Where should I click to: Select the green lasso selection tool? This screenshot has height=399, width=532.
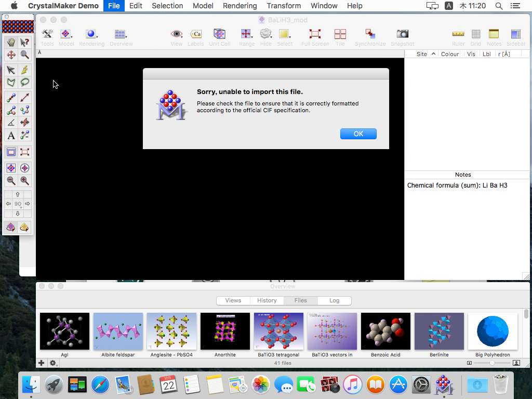click(24, 83)
